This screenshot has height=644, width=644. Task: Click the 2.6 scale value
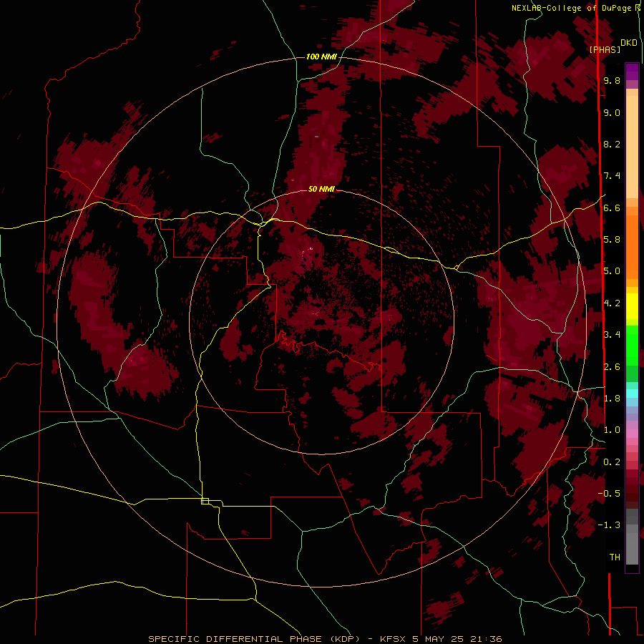click(612, 366)
